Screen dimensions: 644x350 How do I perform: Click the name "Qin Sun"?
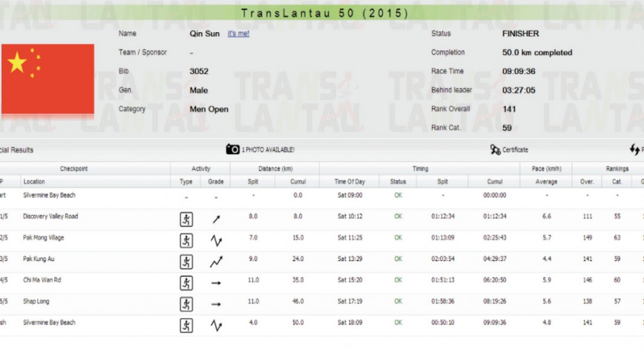204,34
